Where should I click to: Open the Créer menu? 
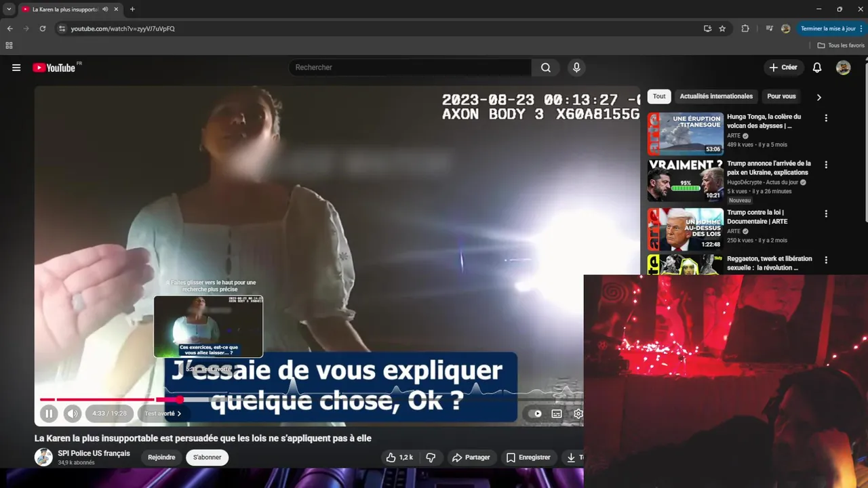tap(783, 68)
